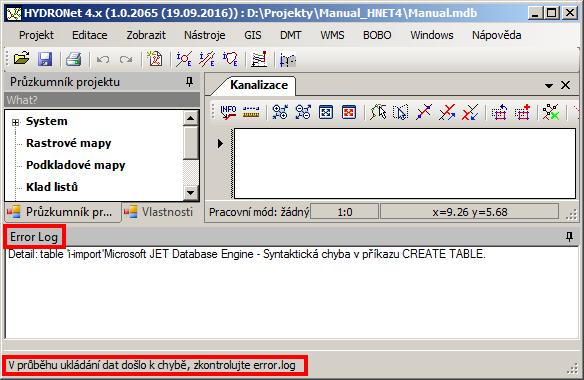This screenshot has width=584, height=380.
Task: Zoom in on the map view
Action: pyautogui.click(x=280, y=112)
